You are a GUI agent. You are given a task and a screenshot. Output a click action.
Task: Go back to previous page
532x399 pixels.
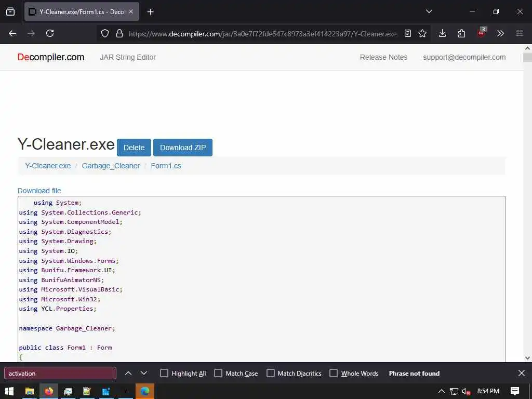(x=12, y=33)
